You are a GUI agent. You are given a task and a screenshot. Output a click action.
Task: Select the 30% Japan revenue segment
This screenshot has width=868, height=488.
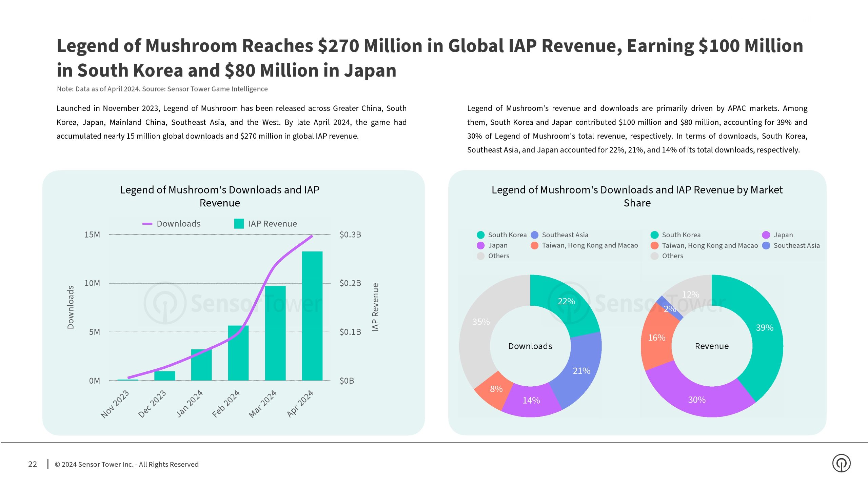tap(697, 400)
